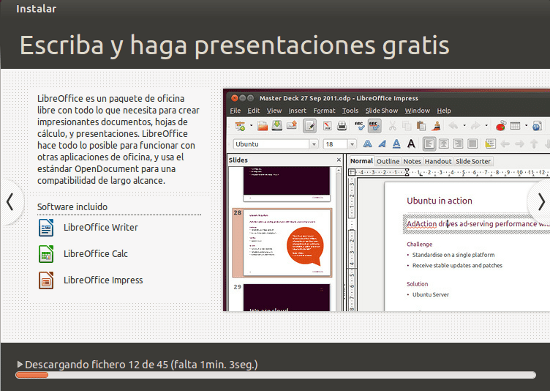Open the Format menu
The height and width of the screenshot is (391, 550).
[x=324, y=111]
